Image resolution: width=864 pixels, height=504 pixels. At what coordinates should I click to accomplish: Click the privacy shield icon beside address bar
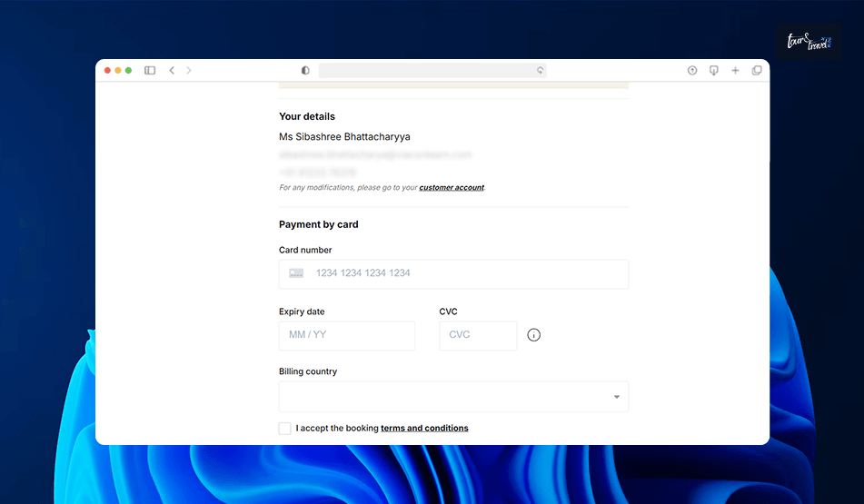[305, 71]
